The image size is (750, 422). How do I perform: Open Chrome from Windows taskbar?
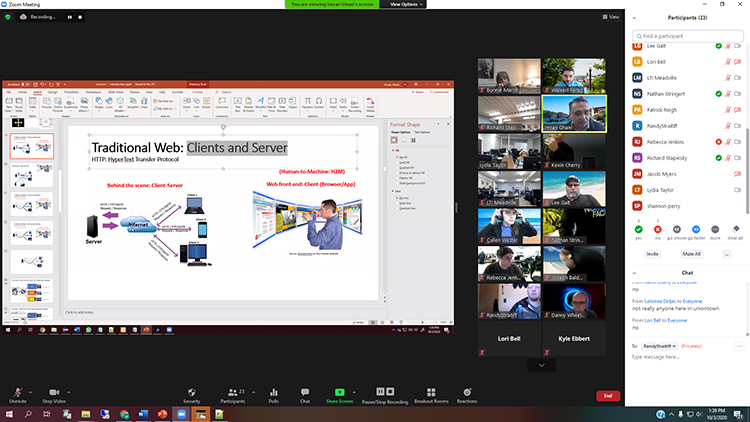point(124,414)
